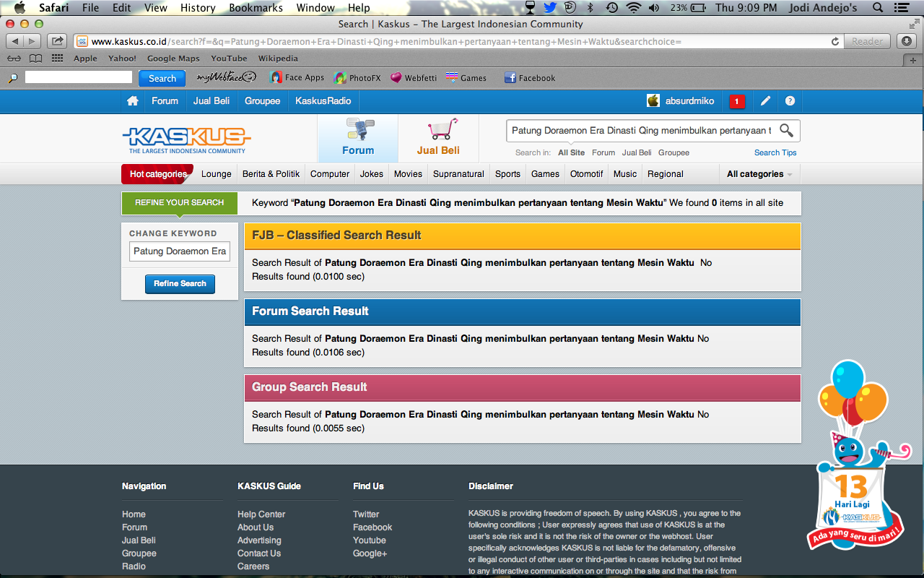The width and height of the screenshot is (924, 578).
Task: Open Groupee in the blue nav bar
Action: [x=262, y=101]
